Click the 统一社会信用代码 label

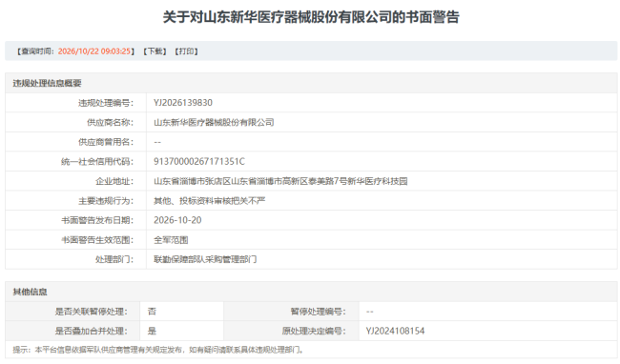[97, 161]
